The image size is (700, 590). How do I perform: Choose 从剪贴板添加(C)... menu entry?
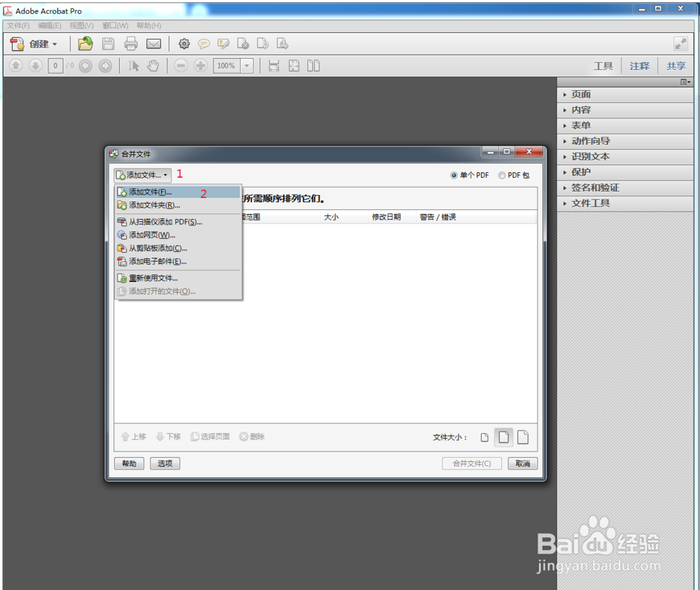[x=178, y=248]
